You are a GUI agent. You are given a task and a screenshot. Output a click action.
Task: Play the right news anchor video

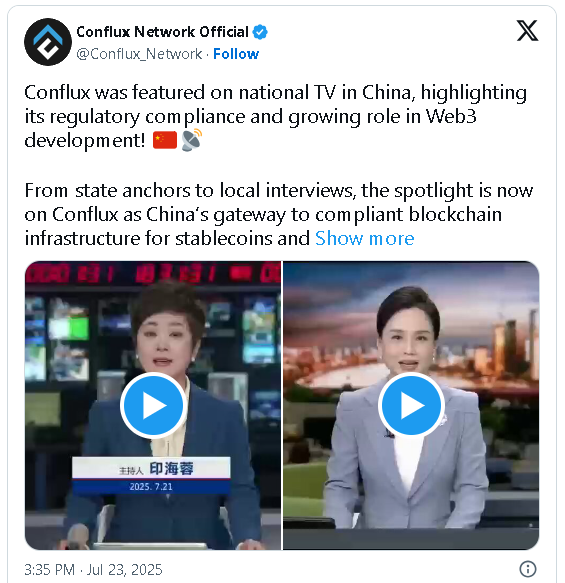tap(411, 405)
